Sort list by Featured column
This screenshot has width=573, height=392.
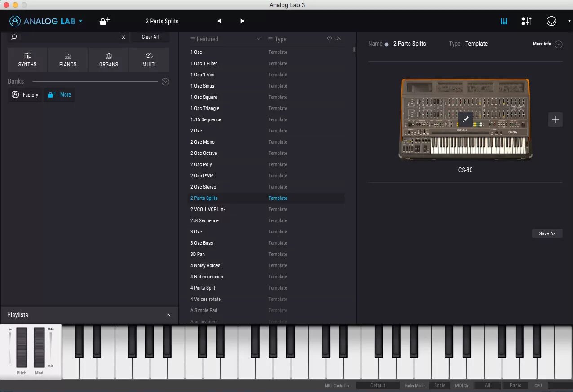tap(205, 39)
